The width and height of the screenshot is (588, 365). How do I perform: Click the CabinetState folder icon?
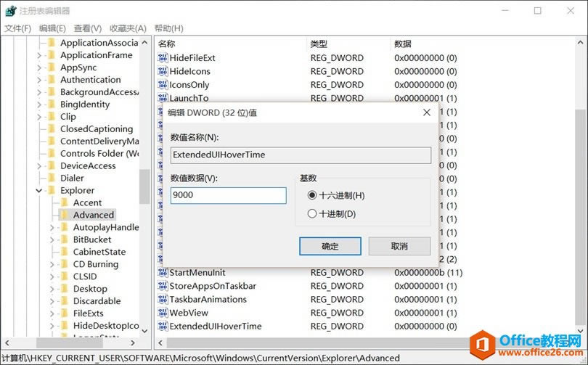[65, 252]
